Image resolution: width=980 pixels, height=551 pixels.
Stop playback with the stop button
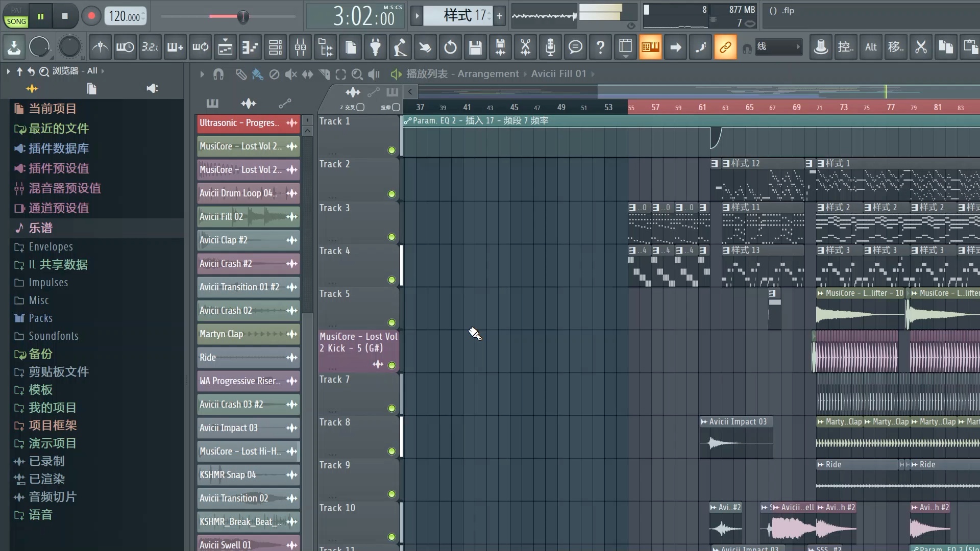point(65,16)
